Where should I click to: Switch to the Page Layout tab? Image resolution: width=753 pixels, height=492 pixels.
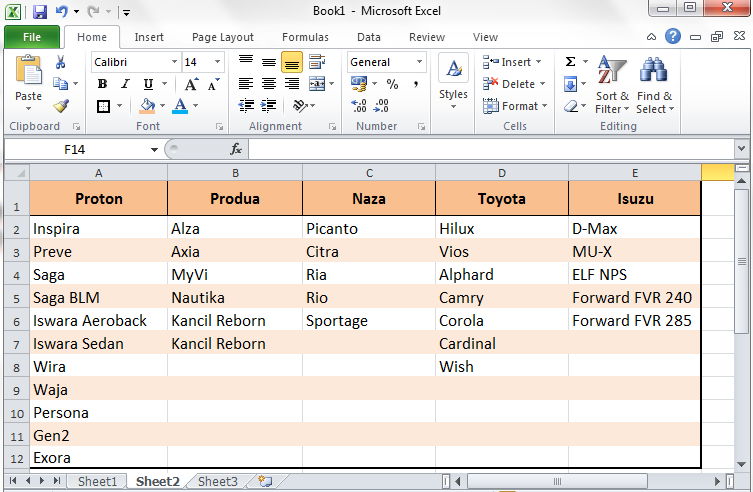click(223, 37)
